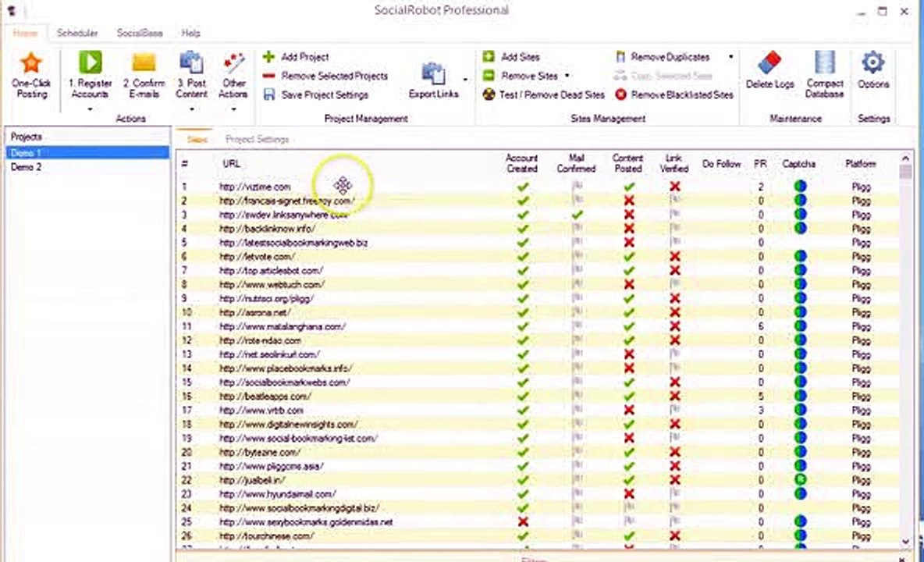This screenshot has height=562, width=924.
Task: Launch Post Content action
Action: 191,75
